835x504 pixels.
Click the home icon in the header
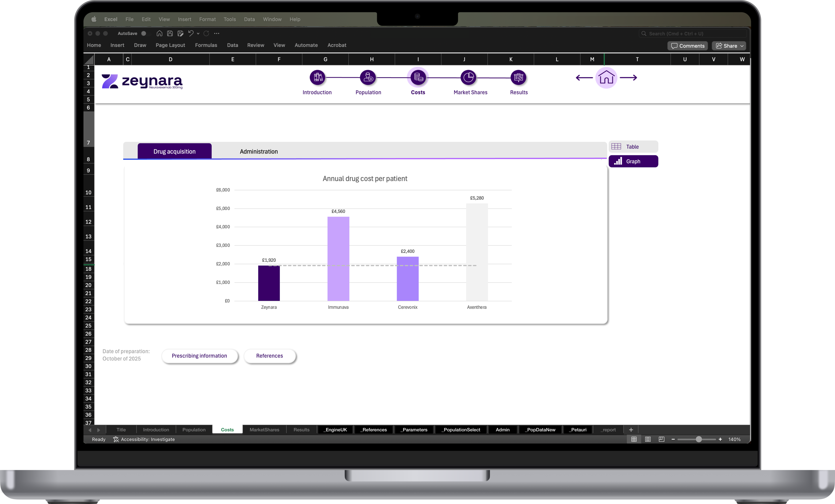coord(606,78)
